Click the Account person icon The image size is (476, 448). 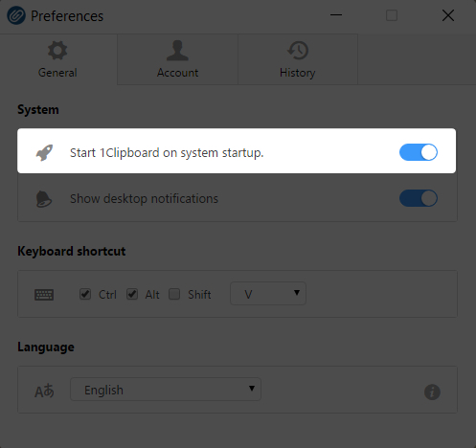click(177, 51)
